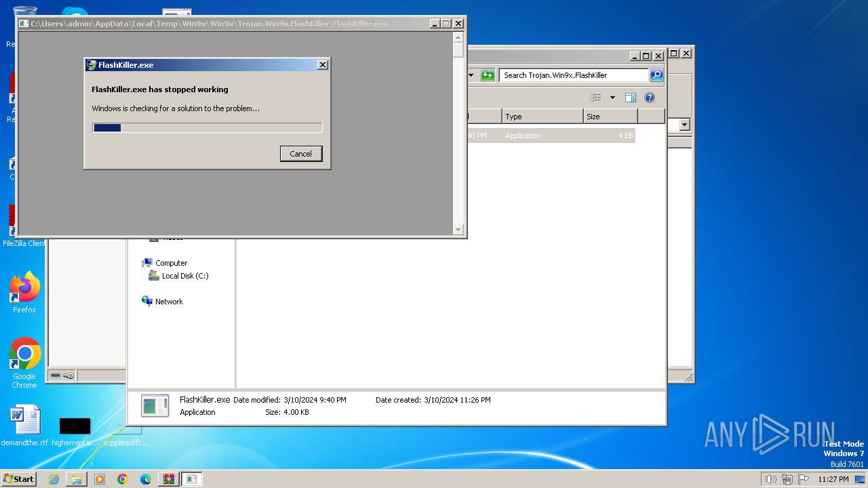Click FlashKiller.exe thumbnail in details pane

(155, 406)
